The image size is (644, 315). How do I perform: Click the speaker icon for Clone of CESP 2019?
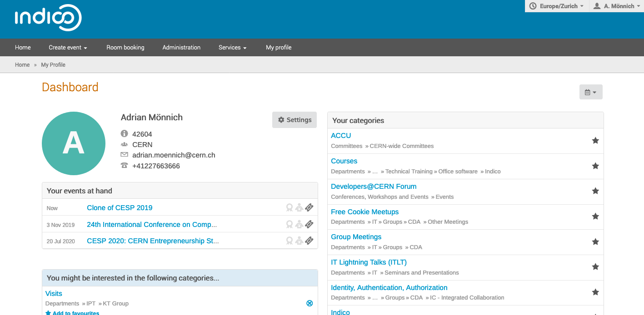tap(299, 207)
